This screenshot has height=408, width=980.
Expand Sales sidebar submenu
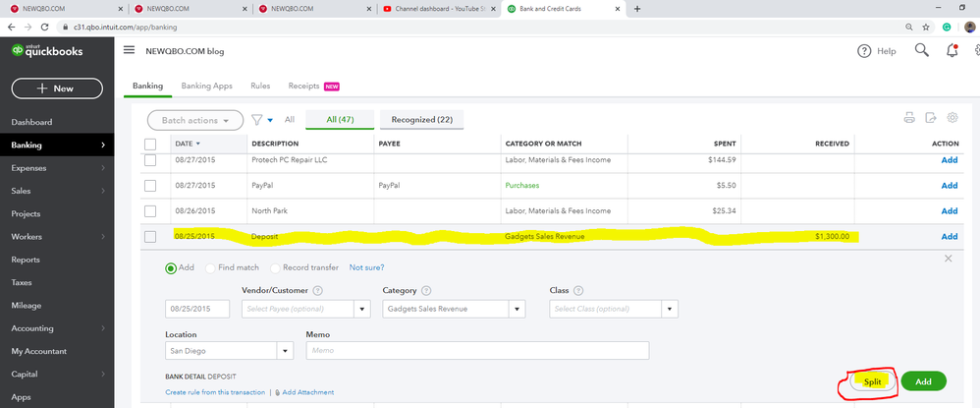coord(103,191)
